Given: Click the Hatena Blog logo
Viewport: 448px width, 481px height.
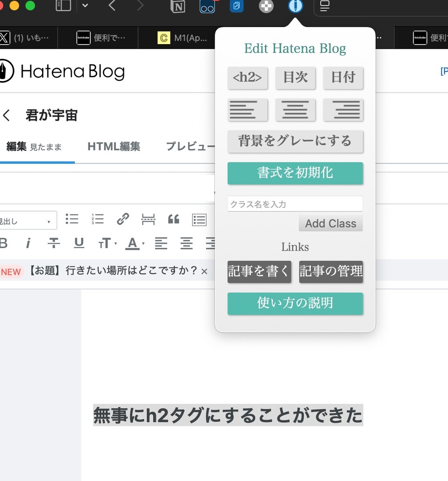Looking at the screenshot, I should [62, 71].
